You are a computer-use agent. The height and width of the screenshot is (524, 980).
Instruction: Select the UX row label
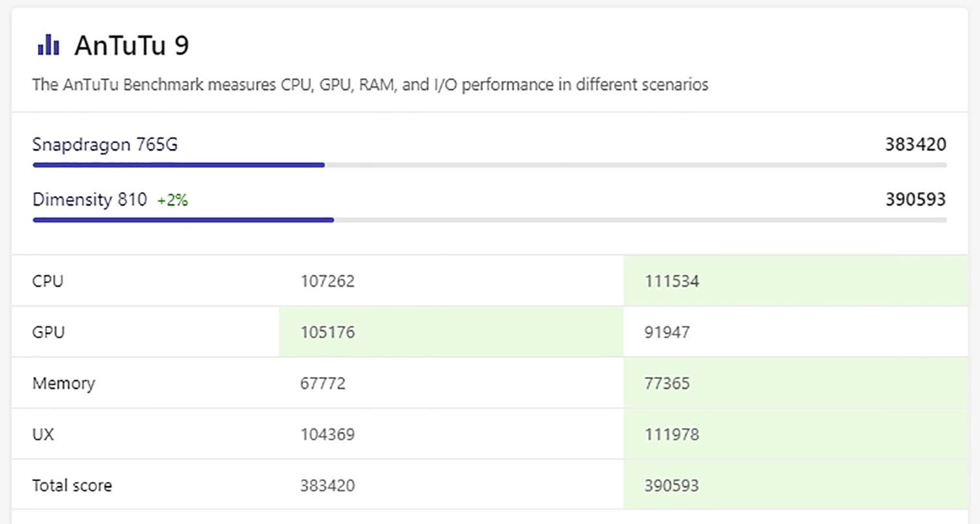(x=43, y=434)
